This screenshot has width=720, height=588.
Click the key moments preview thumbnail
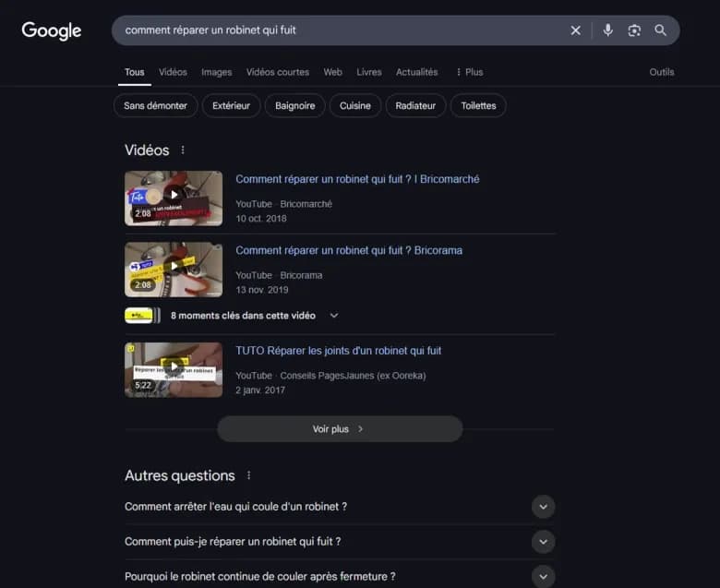[x=142, y=316]
